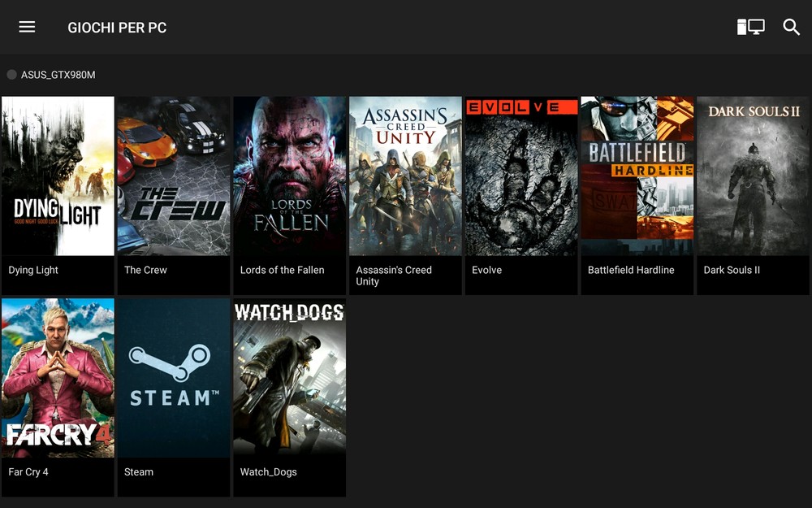The width and height of the screenshot is (812, 508).
Task: Select the Watch_Dogs cover art
Action: pos(290,378)
